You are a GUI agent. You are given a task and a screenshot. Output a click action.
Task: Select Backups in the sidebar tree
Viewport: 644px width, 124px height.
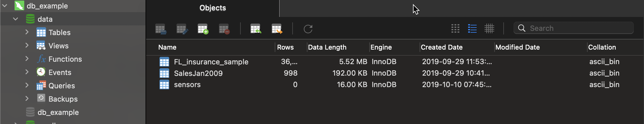tap(63, 99)
